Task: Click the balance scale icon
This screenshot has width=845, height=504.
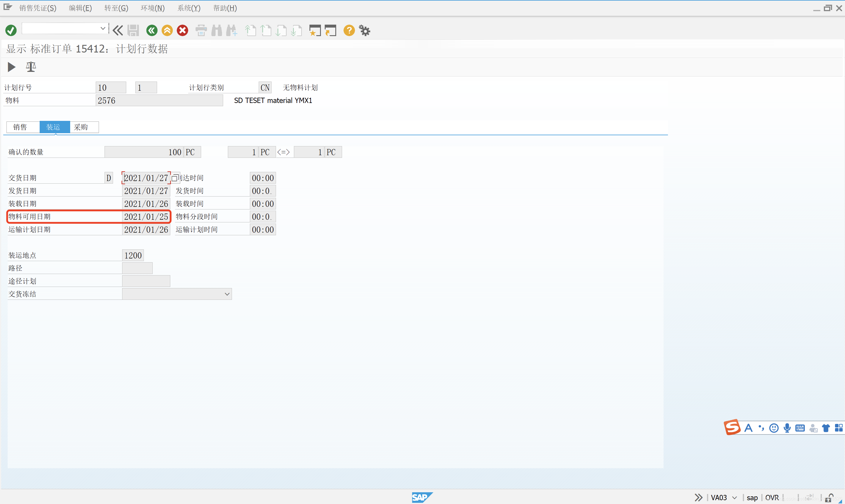Action: (31, 67)
